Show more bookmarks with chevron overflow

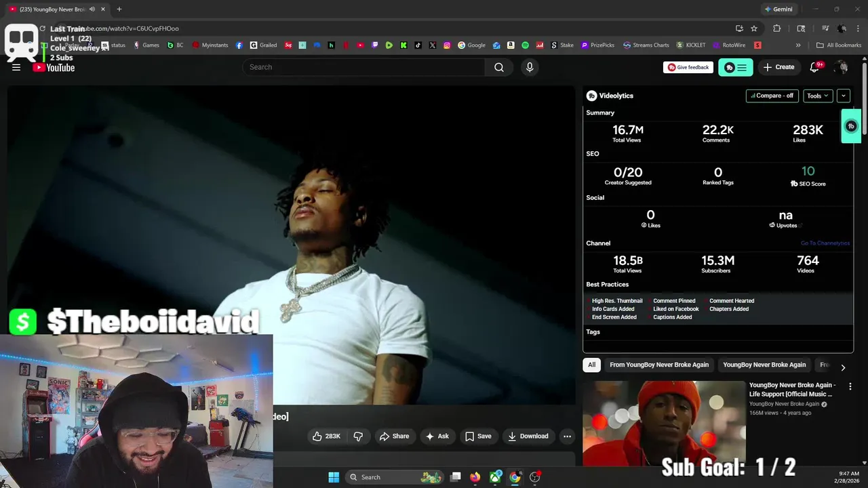click(x=798, y=45)
